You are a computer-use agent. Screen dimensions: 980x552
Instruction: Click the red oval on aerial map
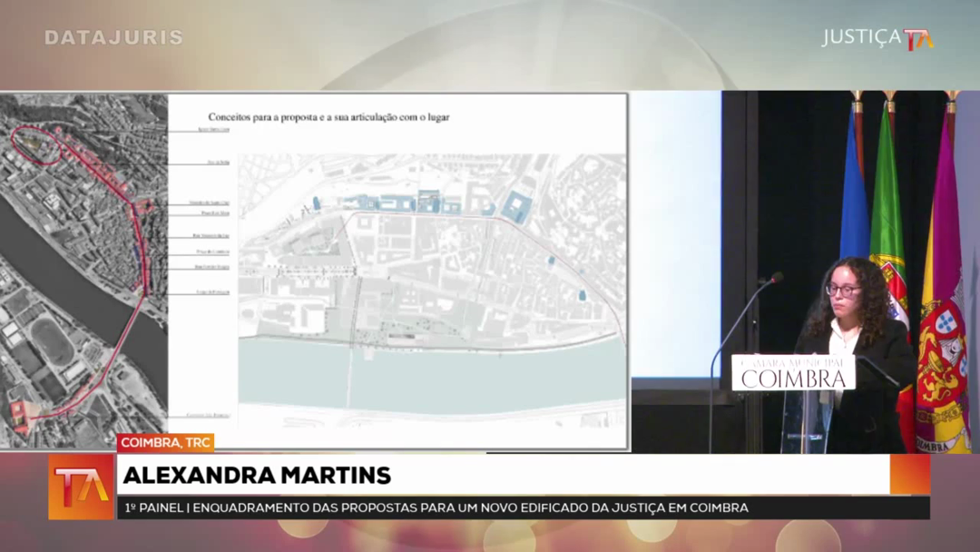(x=36, y=145)
